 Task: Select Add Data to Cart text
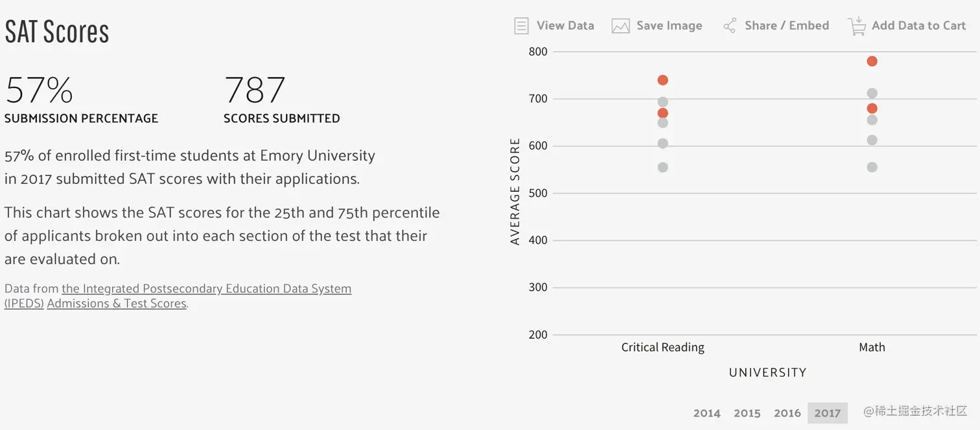[918, 26]
